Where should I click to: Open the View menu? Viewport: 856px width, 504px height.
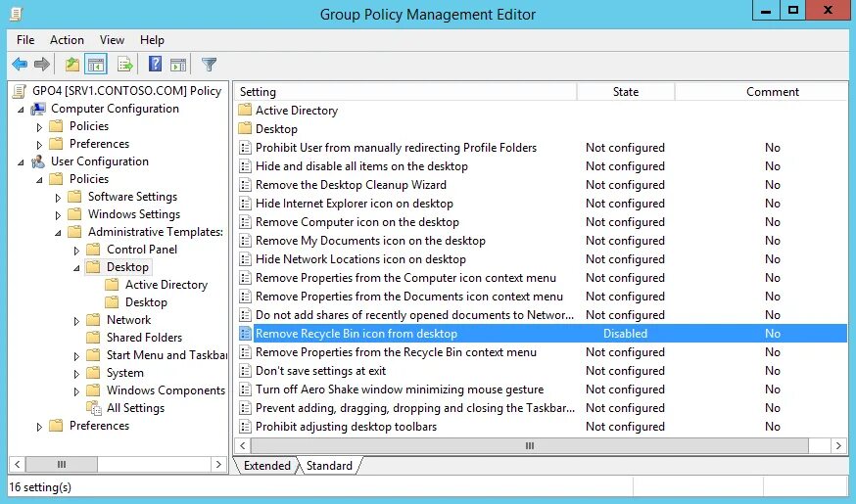(112, 40)
